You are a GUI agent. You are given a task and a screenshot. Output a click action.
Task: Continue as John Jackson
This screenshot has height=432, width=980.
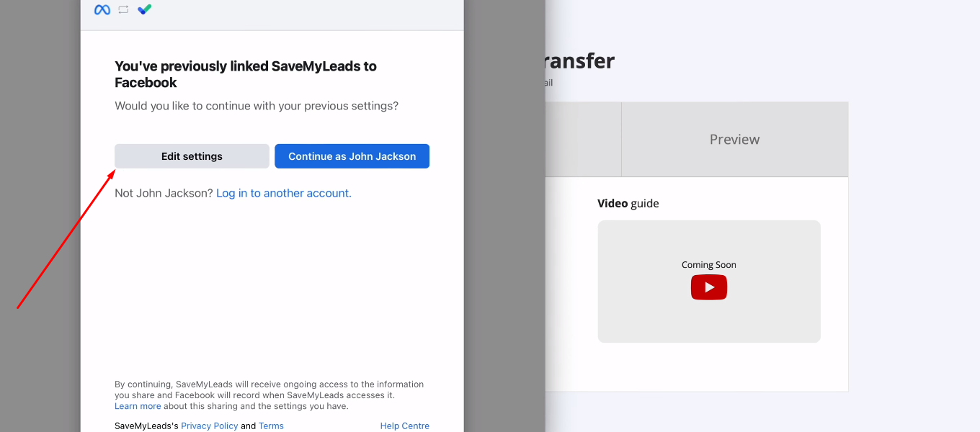(x=352, y=156)
